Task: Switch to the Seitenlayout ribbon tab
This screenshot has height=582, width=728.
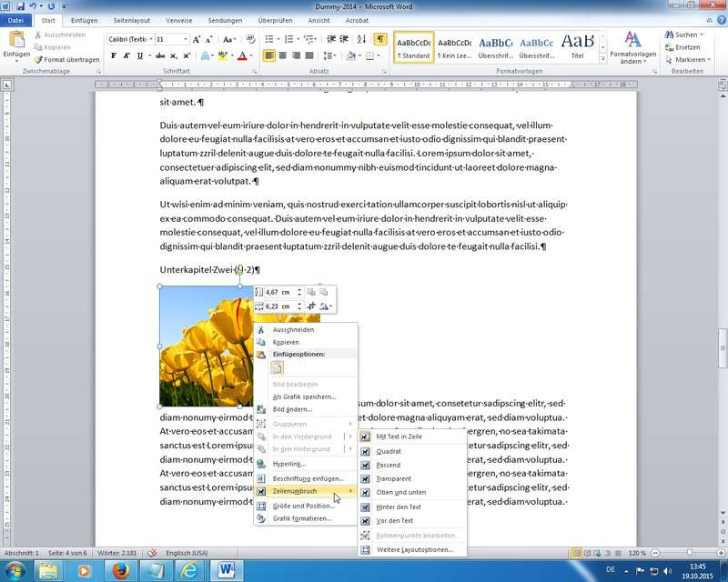Action: [x=128, y=20]
